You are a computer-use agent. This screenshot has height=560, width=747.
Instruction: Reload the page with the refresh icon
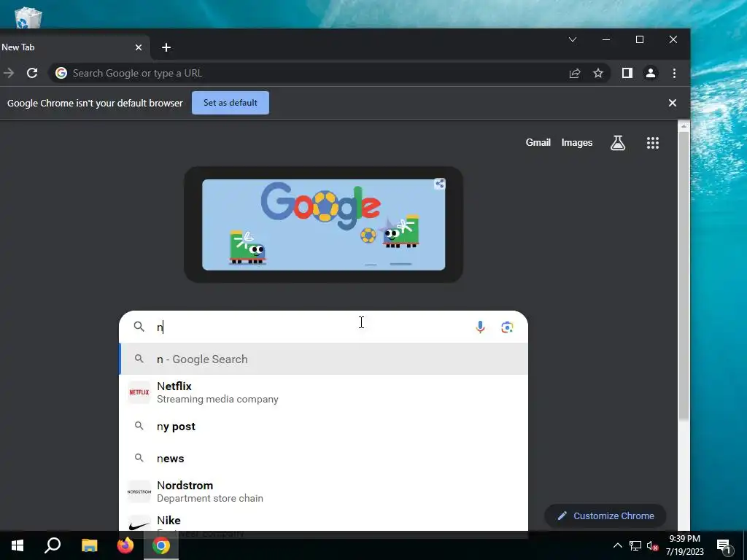click(32, 74)
